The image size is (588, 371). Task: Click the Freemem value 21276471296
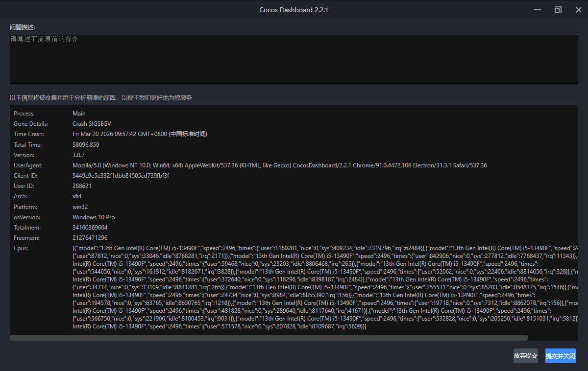tap(90, 238)
